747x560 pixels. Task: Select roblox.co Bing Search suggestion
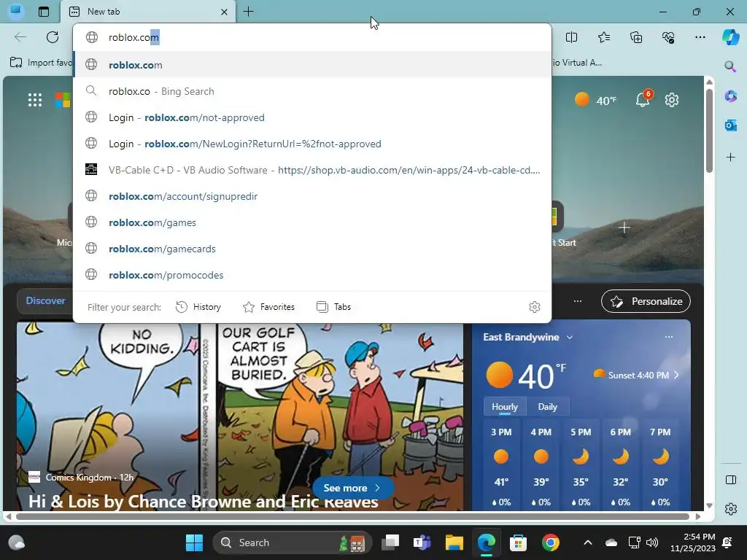[x=312, y=91]
